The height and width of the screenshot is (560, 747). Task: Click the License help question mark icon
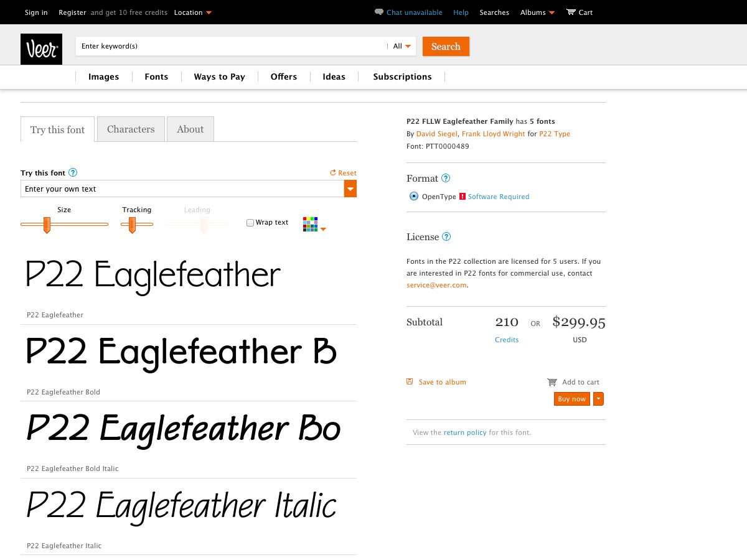pos(446,237)
